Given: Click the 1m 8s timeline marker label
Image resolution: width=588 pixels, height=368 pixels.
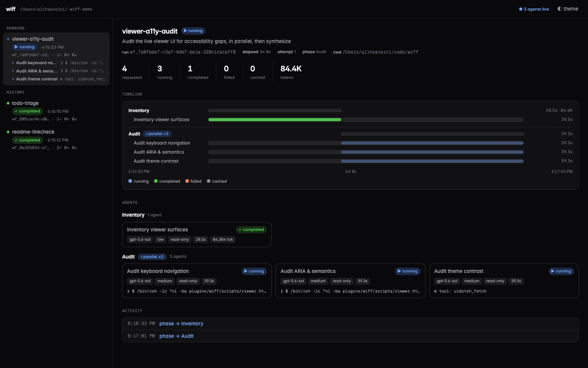Looking at the screenshot, I should 350,171.
